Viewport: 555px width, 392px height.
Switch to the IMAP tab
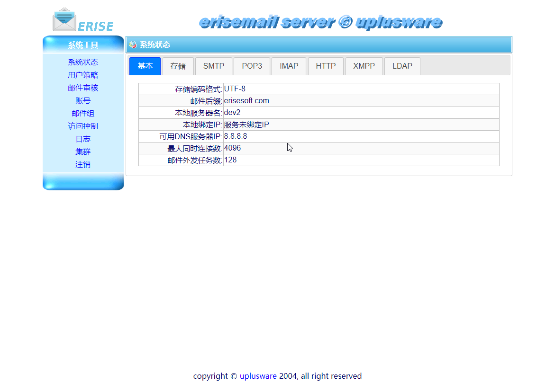point(289,66)
